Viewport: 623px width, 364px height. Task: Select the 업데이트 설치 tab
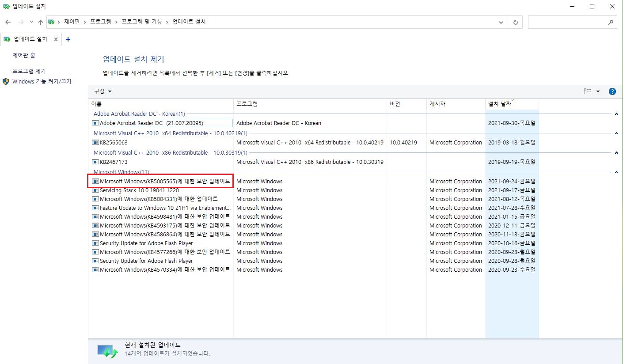click(30, 39)
